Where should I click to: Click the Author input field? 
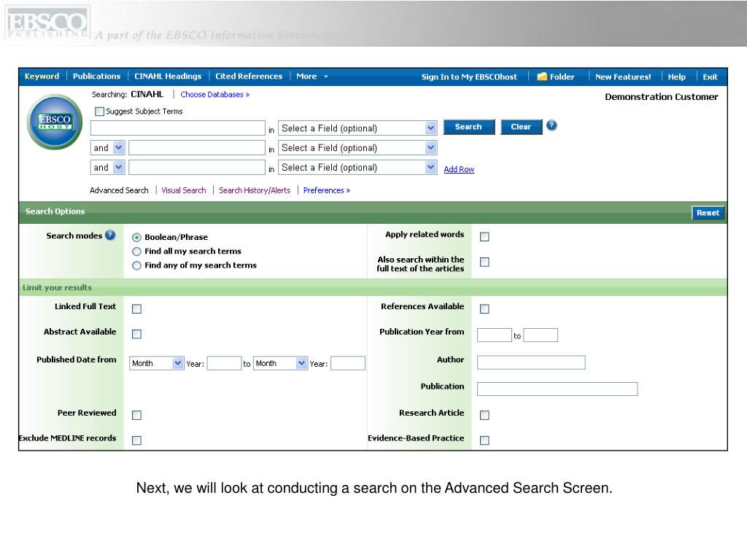(531, 362)
